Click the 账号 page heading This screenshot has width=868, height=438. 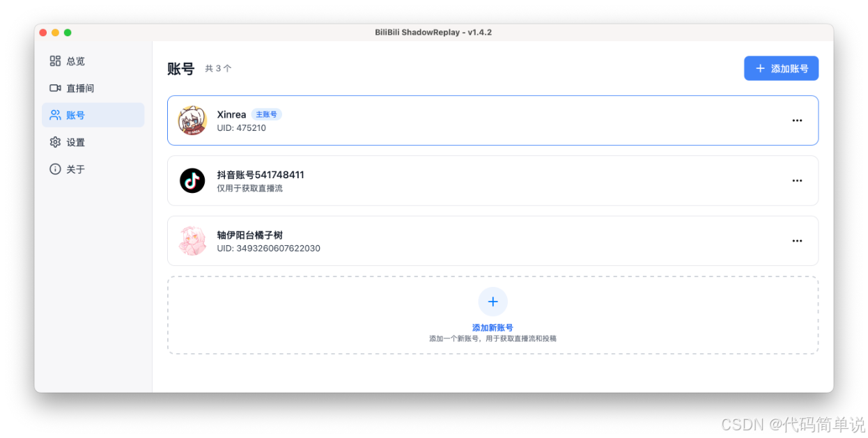(x=180, y=68)
